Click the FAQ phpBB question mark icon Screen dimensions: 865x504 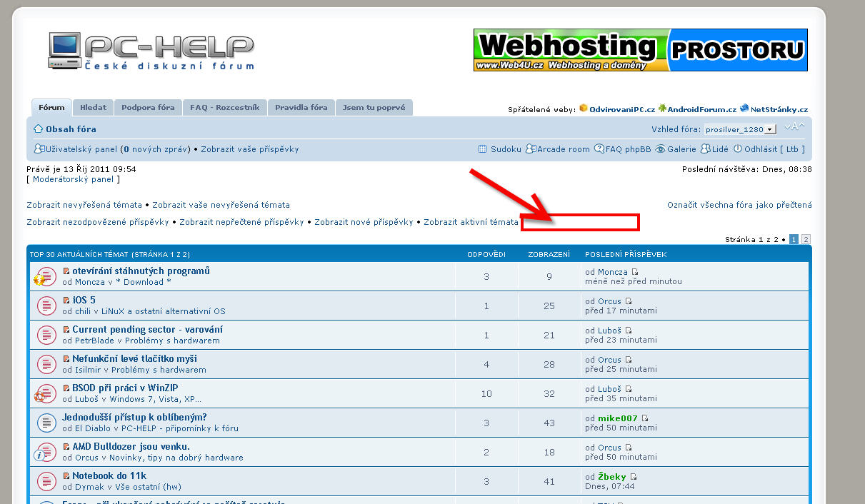pyautogui.click(x=599, y=149)
